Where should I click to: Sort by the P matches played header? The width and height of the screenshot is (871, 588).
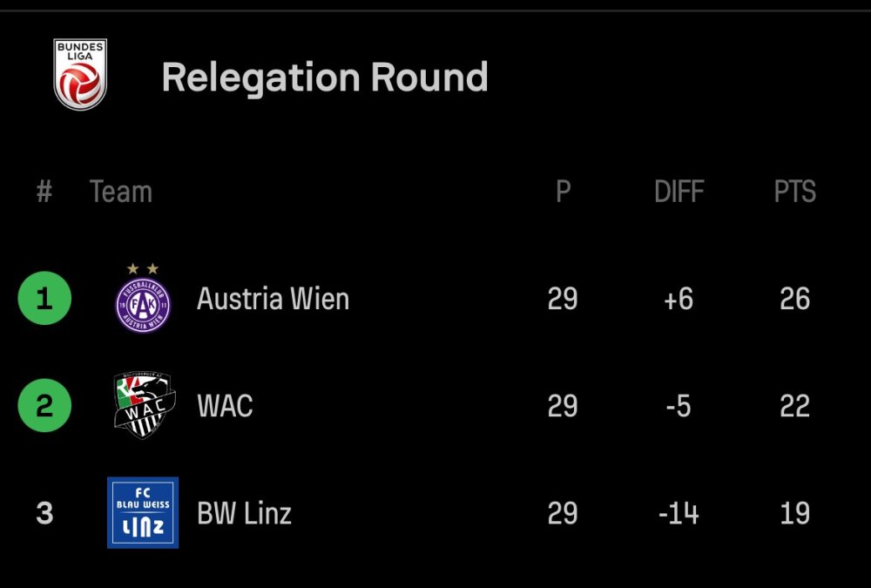click(x=564, y=192)
